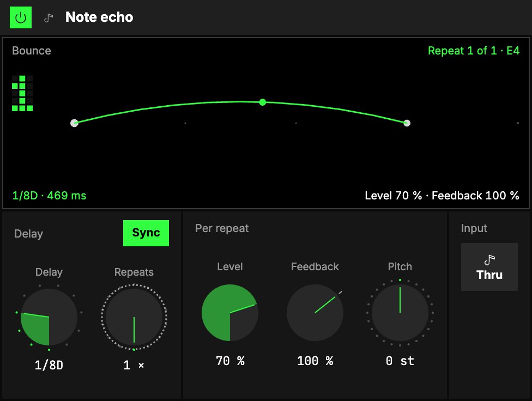Click the Repeats knob label
532x401 pixels.
click(x=134, y=272)
